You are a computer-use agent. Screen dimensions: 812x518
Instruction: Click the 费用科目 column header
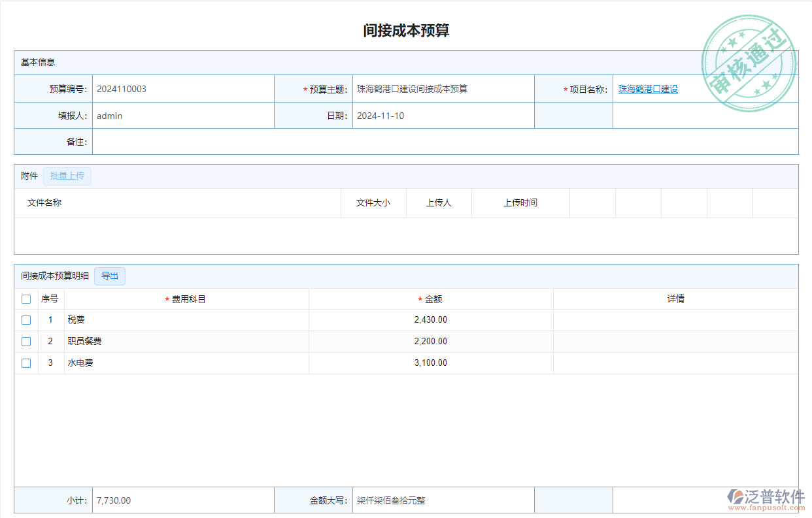pos(188,299)
